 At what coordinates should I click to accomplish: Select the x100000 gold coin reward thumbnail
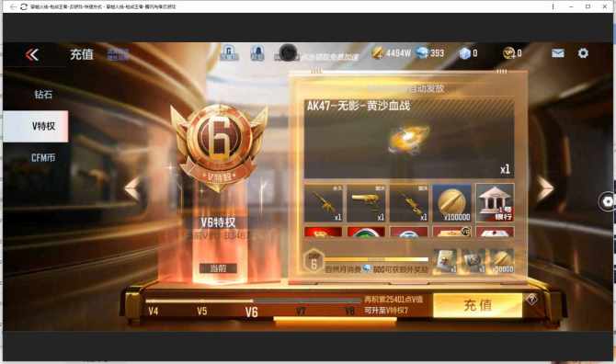tap(451, 203)
